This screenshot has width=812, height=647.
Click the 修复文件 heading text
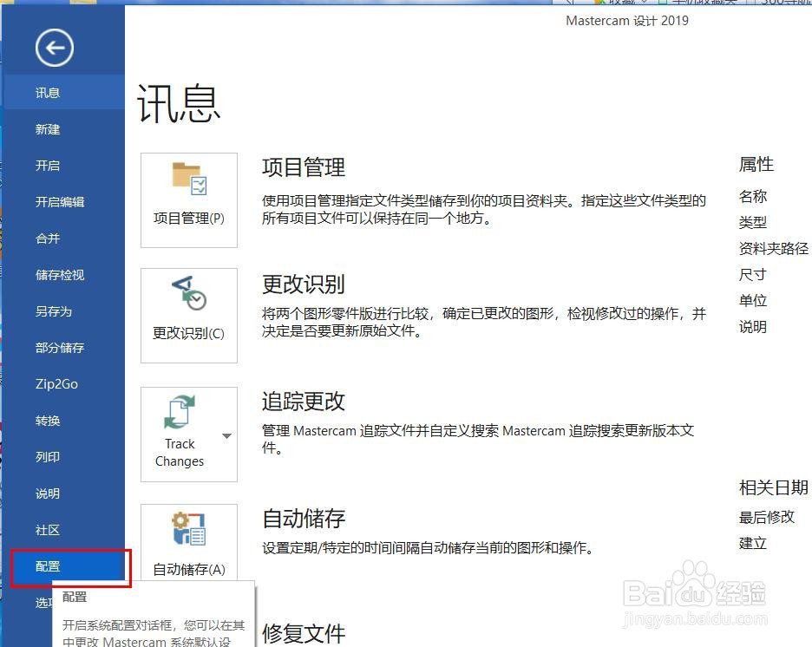click(x=304, y=633)
